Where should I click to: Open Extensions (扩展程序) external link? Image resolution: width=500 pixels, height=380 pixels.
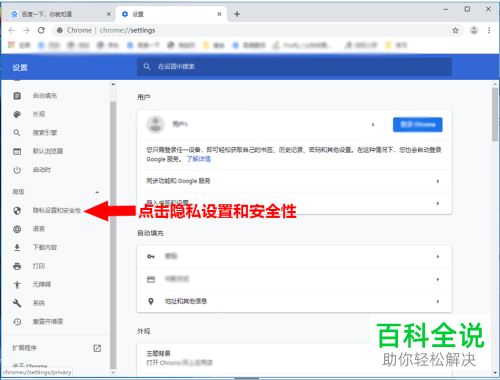coord(56,348)
